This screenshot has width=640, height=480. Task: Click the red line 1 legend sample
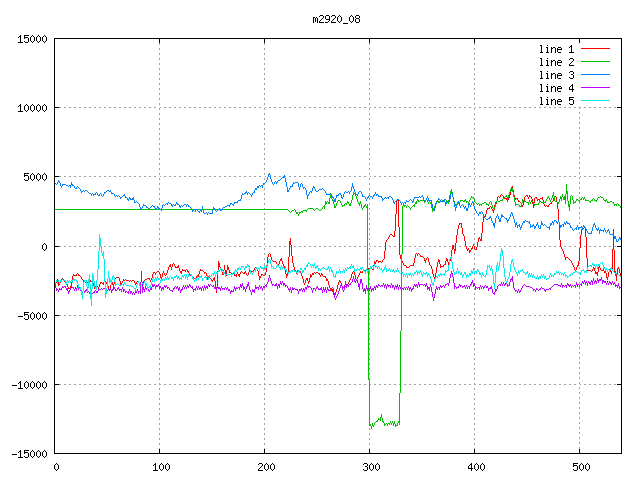595,49
